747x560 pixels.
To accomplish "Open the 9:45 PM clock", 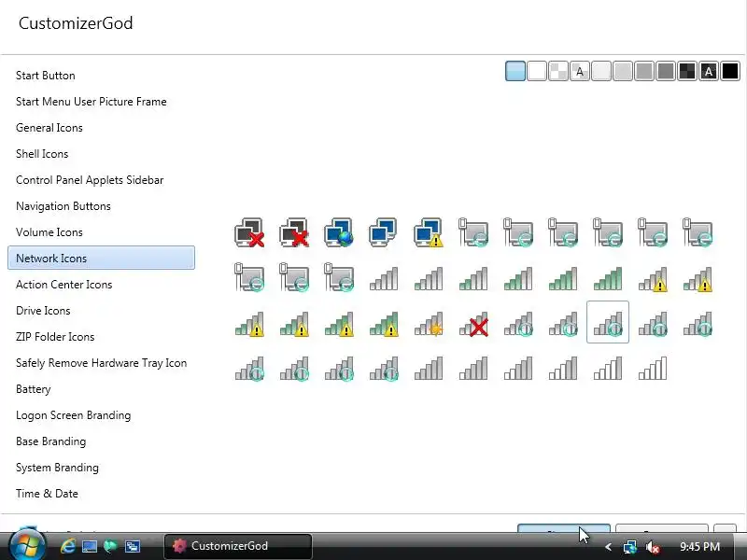I will point(699,546).
